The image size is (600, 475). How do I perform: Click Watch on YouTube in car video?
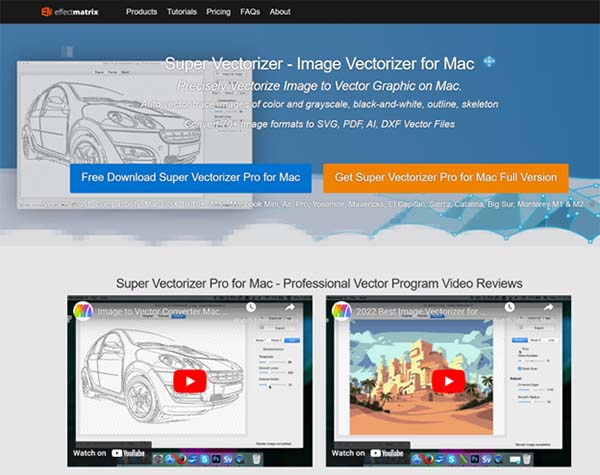pos(109,453)
